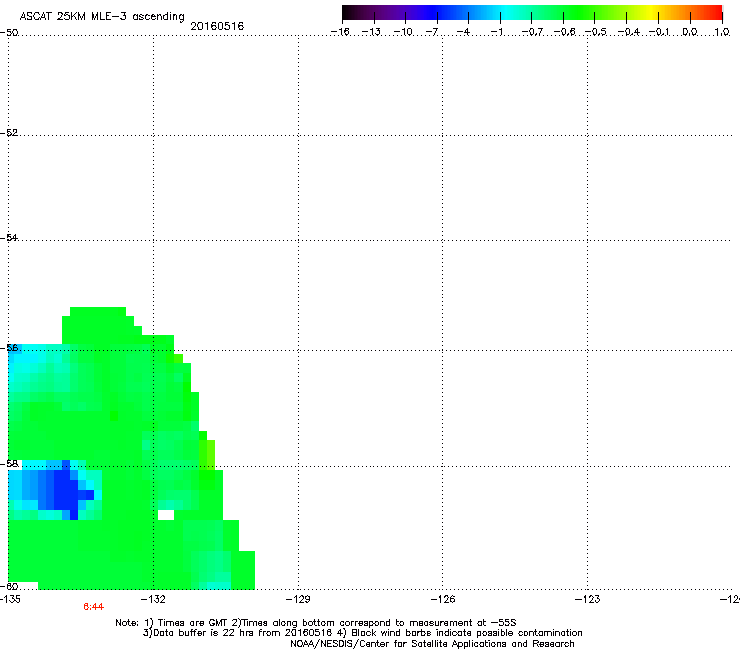Click the longitude label -123

[588, 599]
